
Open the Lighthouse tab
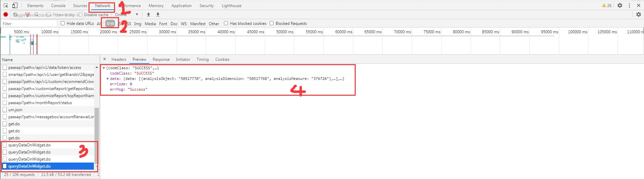pos(231,6)
